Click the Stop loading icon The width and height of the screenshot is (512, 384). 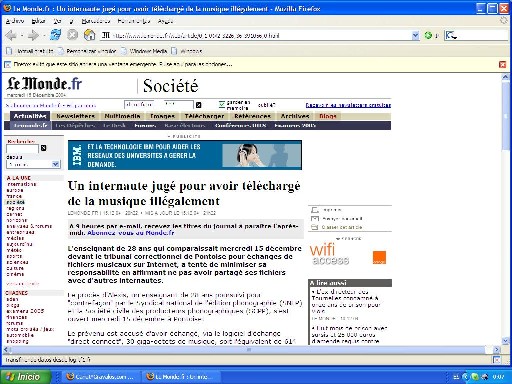pos(72,35)
